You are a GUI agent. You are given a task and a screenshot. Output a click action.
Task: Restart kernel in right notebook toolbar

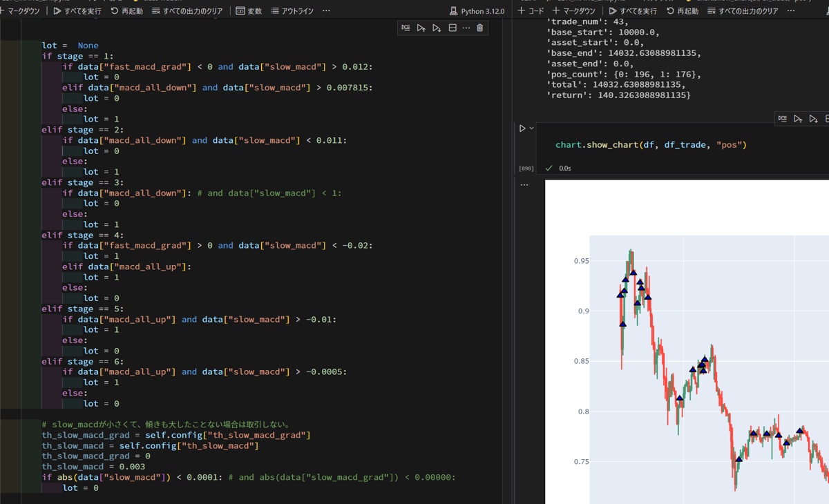coord(682,11)
